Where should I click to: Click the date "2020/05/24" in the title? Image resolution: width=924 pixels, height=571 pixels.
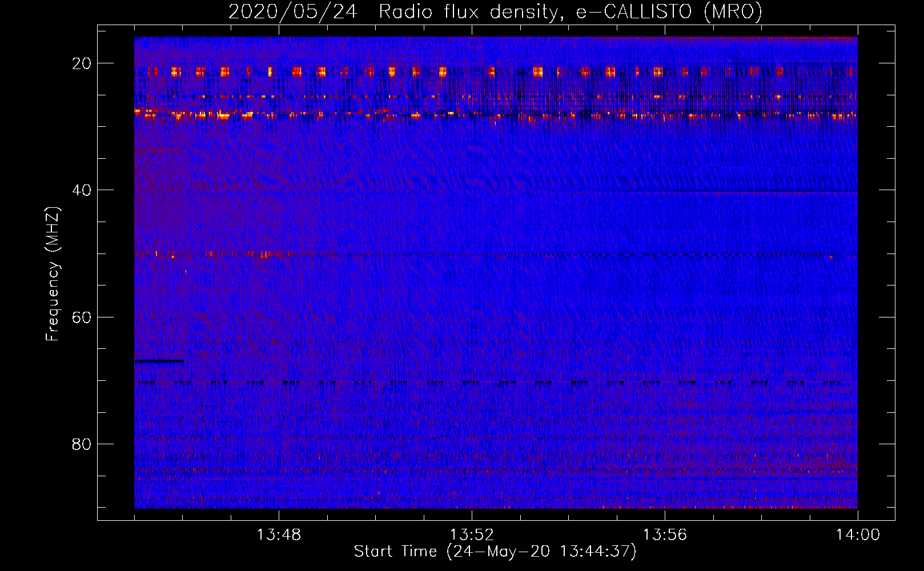tap(293, 11)
